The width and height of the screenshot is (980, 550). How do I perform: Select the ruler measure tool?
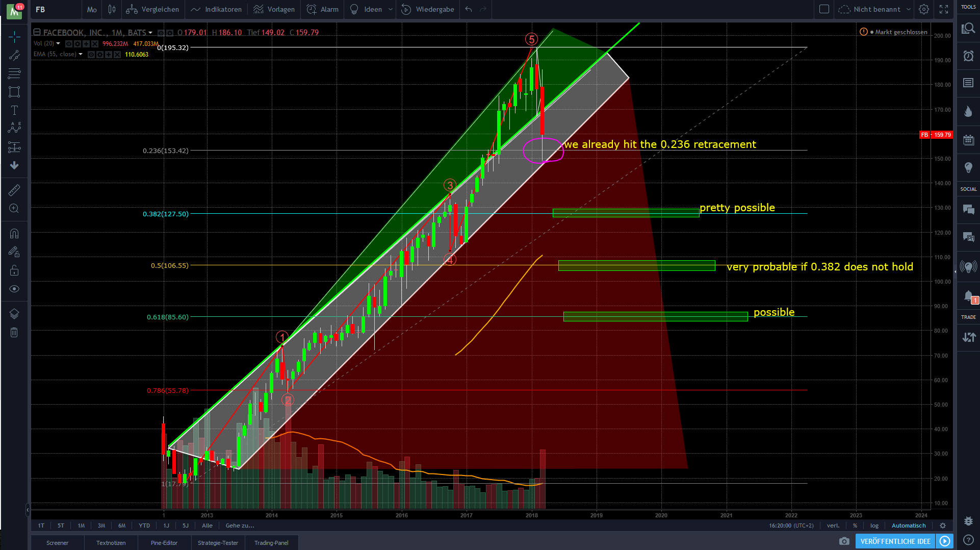click(x=14, y=190)
